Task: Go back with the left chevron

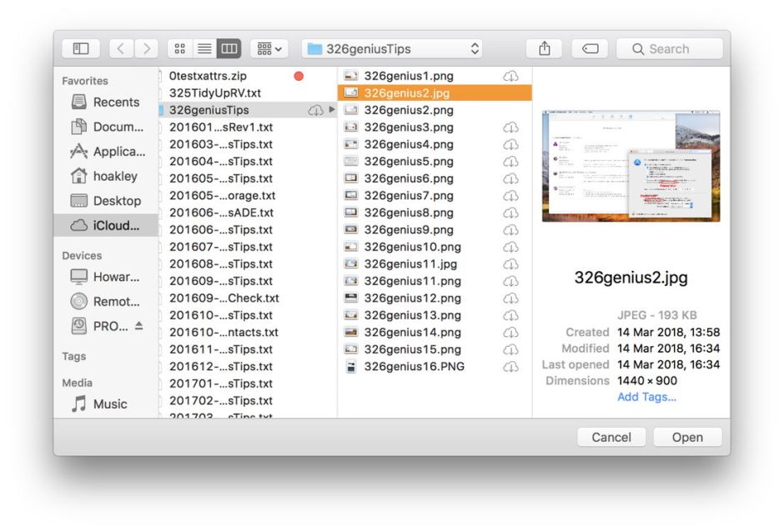Action: [121, 48]
